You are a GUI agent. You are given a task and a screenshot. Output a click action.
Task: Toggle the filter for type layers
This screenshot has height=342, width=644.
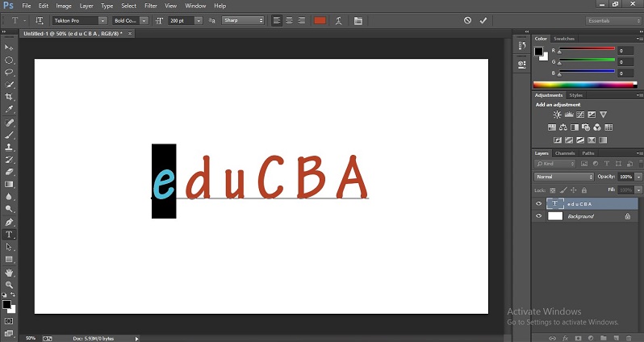(x=607, y=164)
